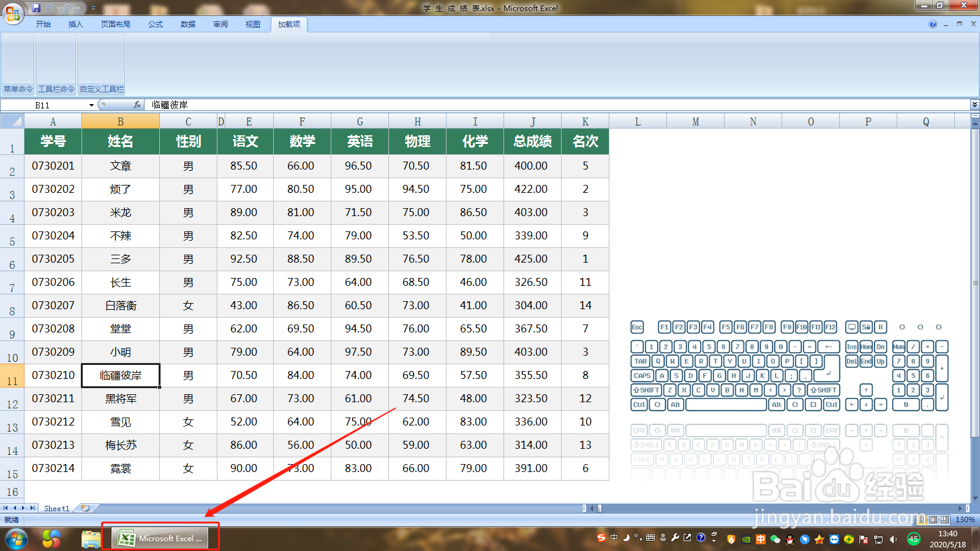Click the Sogou input method S icon
Image resolution: width=980 pixels, height=551 pixels.
click(601, 538)
